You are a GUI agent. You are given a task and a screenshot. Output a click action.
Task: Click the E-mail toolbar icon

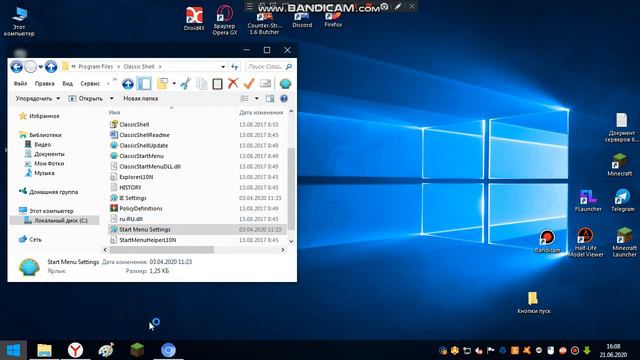pyautogui.click(x=266, y=84)
